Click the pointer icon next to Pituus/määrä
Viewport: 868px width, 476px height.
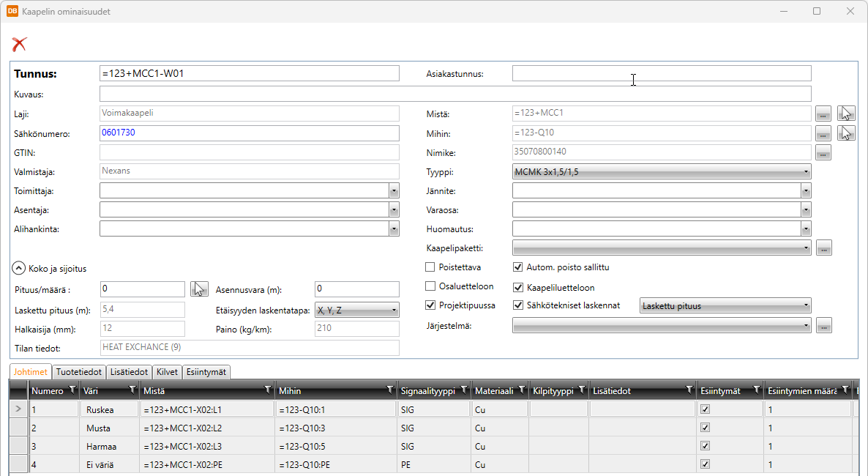[198, 289]
